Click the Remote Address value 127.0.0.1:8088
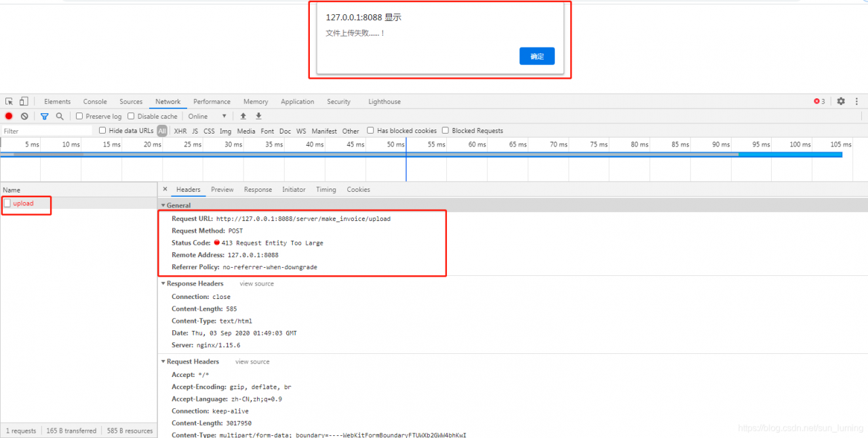The width and height of the screenshot is (868, 438). pyautogui.click(x=253, y=255)
